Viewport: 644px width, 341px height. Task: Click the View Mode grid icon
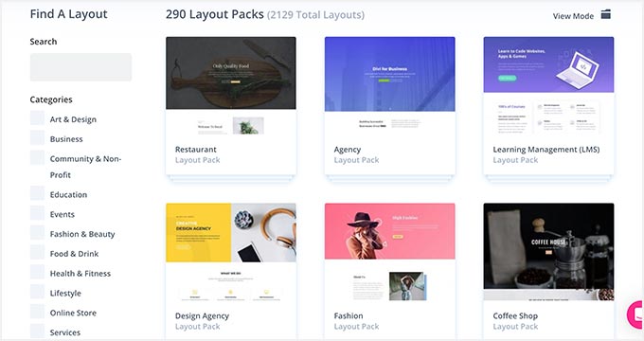pos(606,15)
